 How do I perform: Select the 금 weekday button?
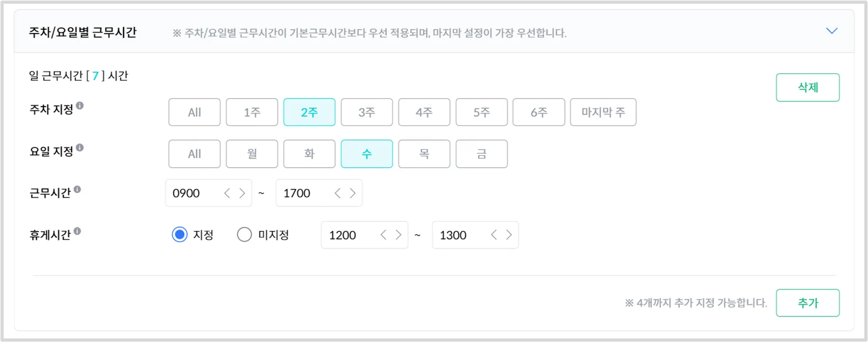(x=481, y=154)
